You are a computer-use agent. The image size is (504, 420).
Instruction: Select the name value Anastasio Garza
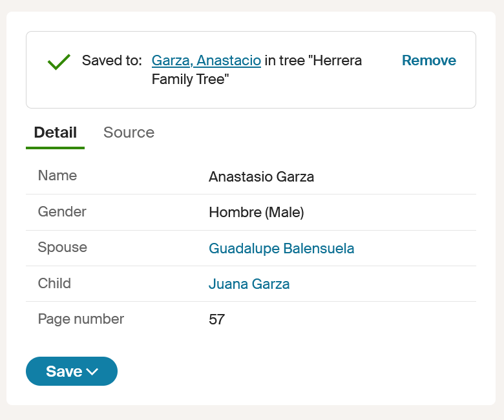[x=261, y=177]
